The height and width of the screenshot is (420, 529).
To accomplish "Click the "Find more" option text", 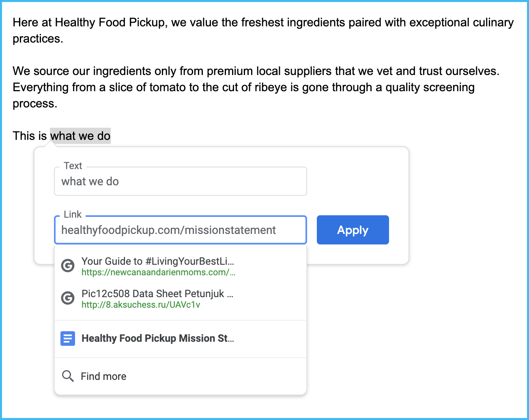I will pos(103,376).
